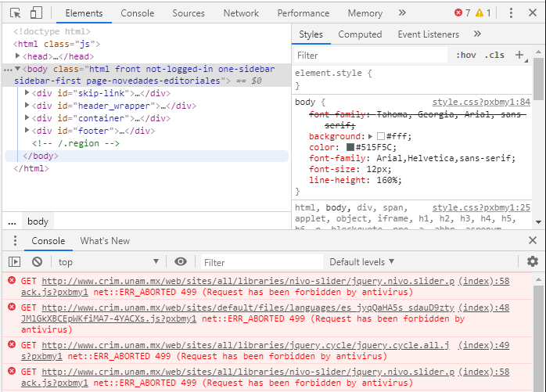
Task: Click the white background color swatch
Action: tap(381, 136)
